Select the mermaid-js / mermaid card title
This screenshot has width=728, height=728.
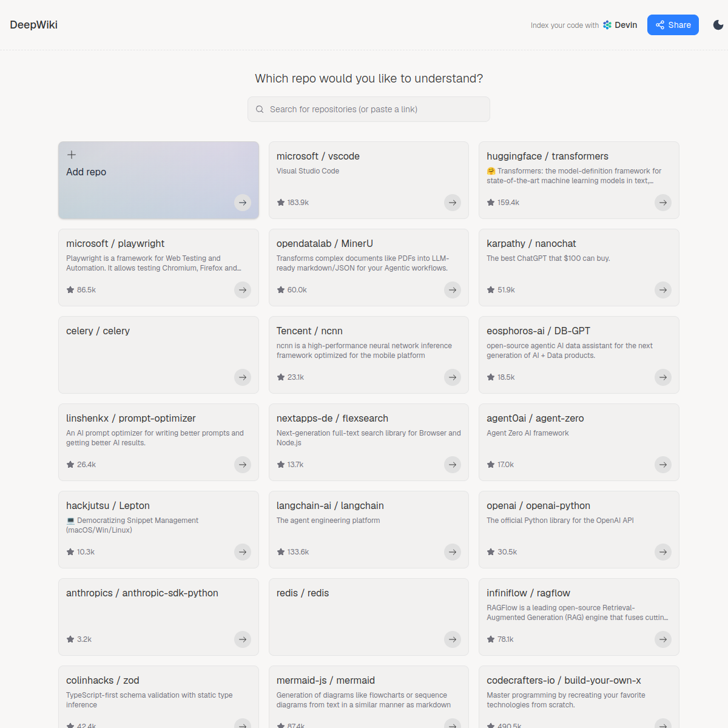pyautogui.click(x=326, y=681)
